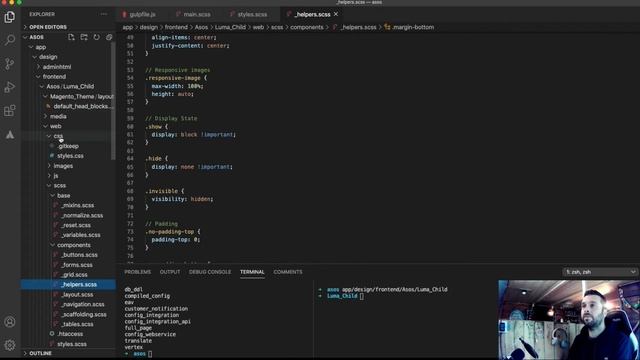640x360 pixels.
Task: Open the Source Control view
Action: point(10,63)
